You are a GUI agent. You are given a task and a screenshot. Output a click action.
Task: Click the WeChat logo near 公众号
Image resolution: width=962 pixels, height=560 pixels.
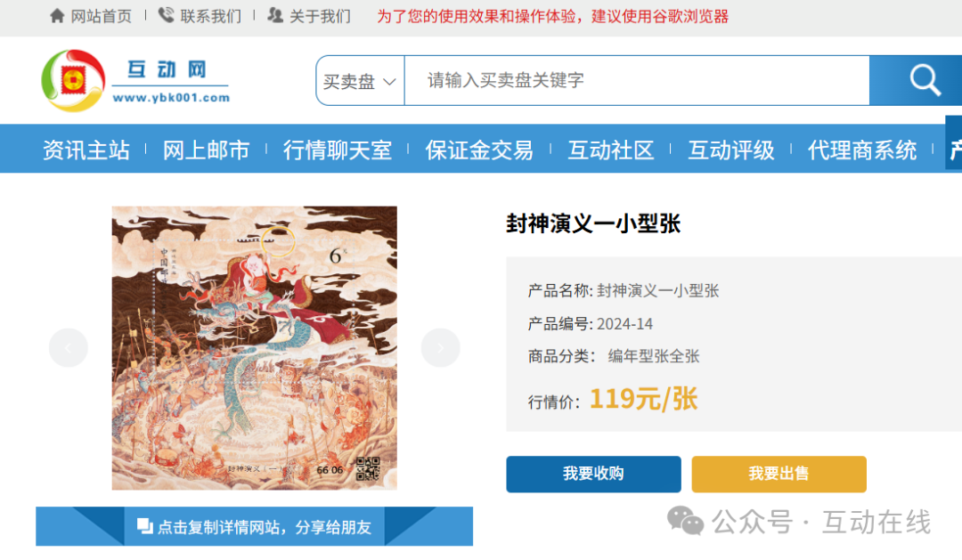point(685,522)
